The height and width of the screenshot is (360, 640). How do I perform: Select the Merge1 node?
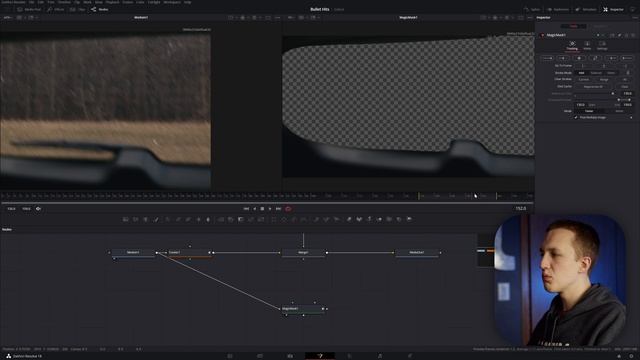pyautogui.click(x=303, y=253)
